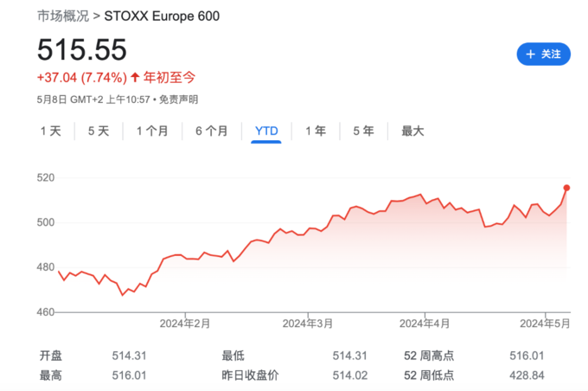Image resolution: width=588 pixels, height=391 pixels.
Task: Click the +37.04 (7.74%) change text
Action: (x=82, y=78)
